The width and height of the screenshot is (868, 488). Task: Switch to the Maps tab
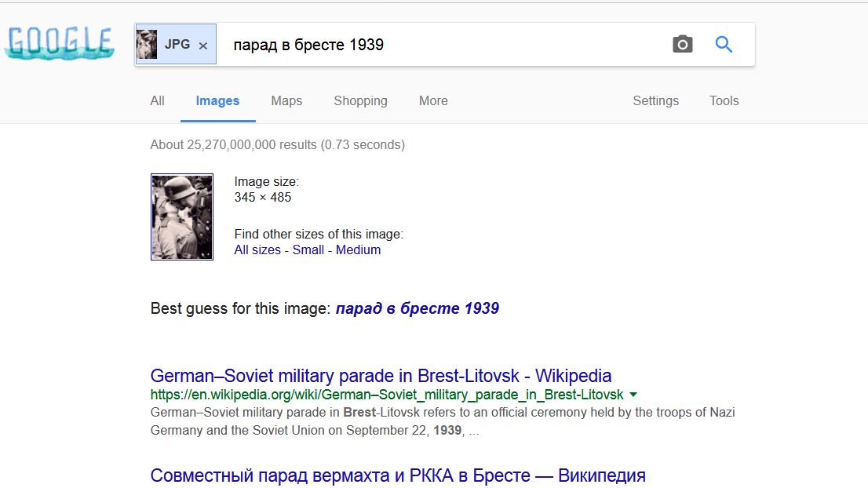click(286, 101)
